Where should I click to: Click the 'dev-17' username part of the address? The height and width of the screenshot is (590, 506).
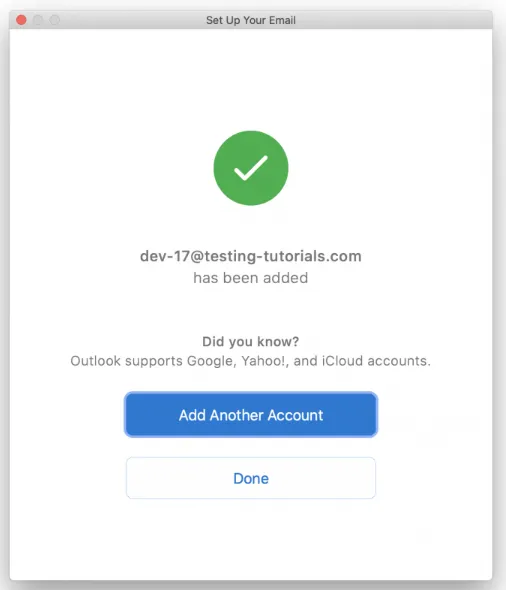point(165,256)
